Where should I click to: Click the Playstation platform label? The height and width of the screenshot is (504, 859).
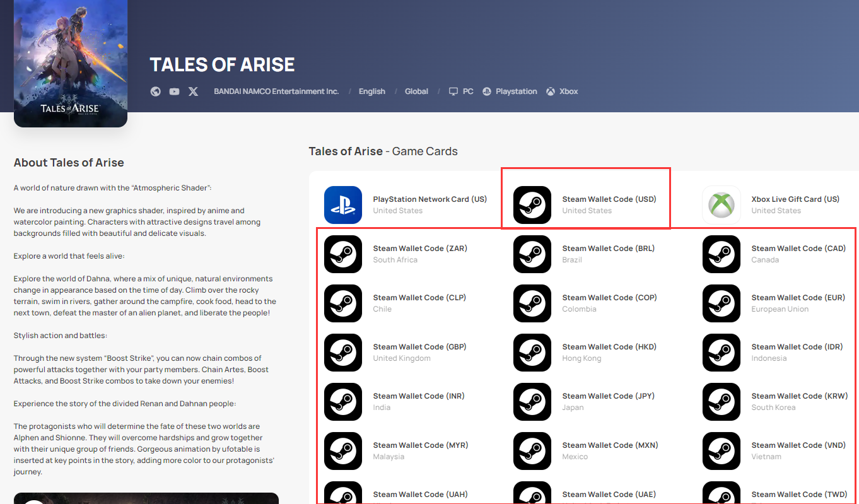(517, 91)
